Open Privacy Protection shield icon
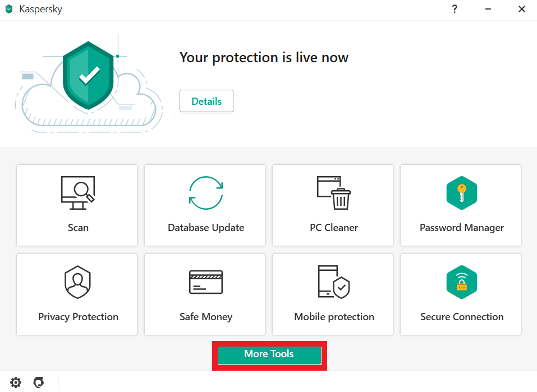This screenshot has width=537, height=392. pos(78,282)
